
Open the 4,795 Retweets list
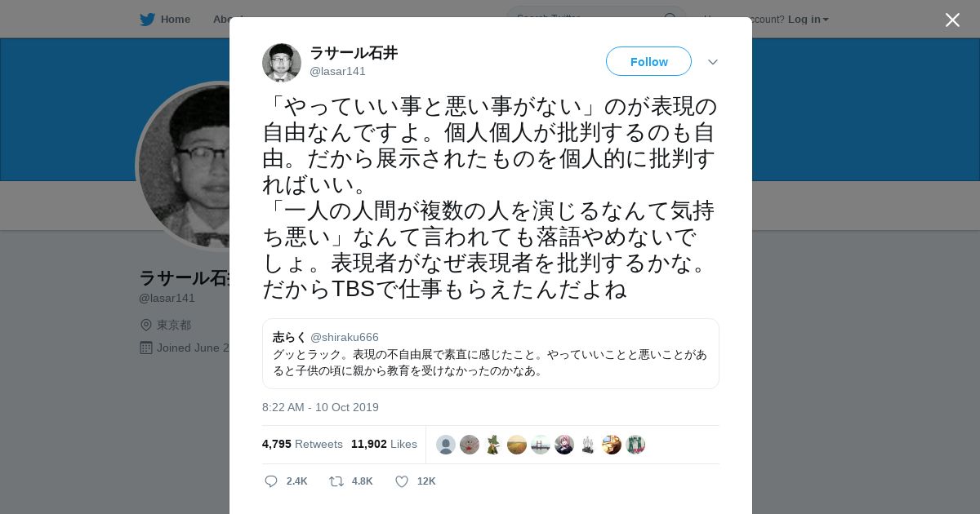coord(302,444)
